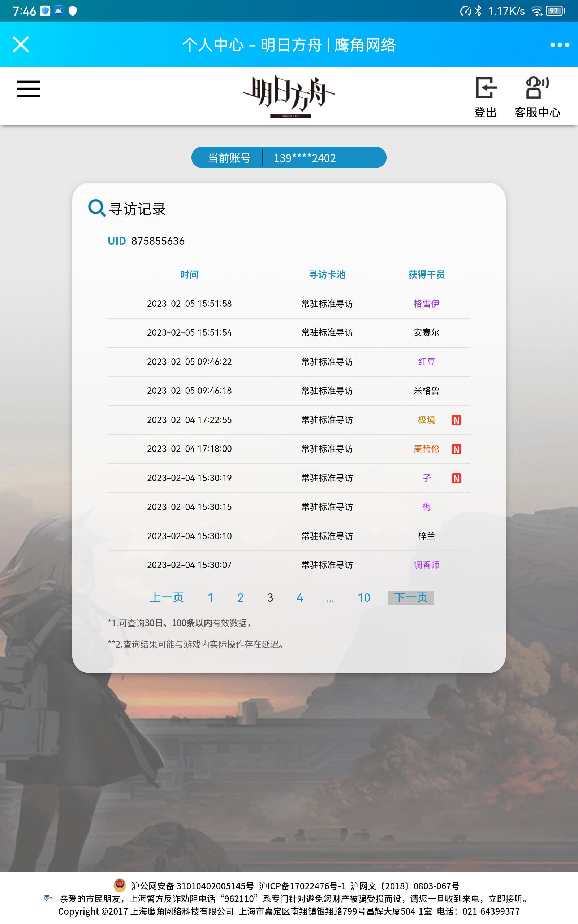Select operator name 红豆
The height and width of the screenshot is (924, 578).
(427, 362)
